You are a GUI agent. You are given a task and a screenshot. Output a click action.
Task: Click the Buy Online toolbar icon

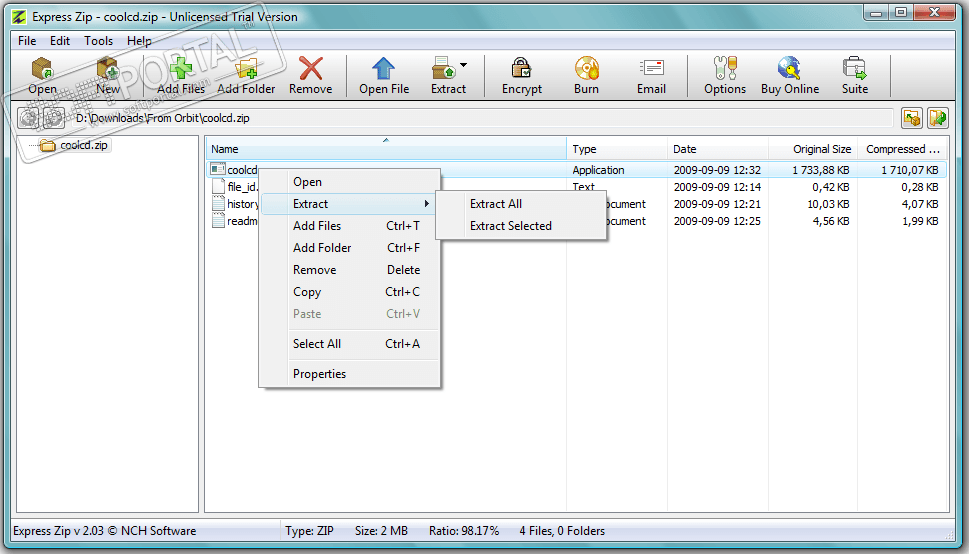789,69
